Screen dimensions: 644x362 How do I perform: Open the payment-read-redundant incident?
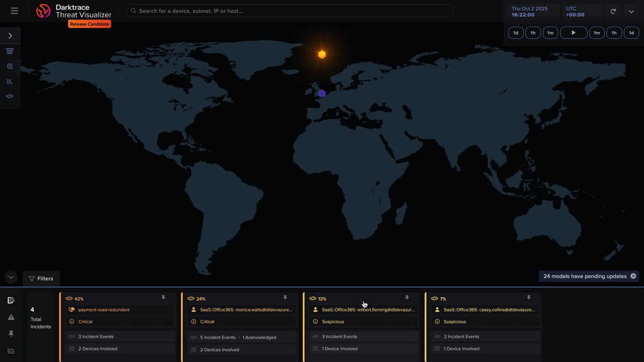click(x=104, y=310)
